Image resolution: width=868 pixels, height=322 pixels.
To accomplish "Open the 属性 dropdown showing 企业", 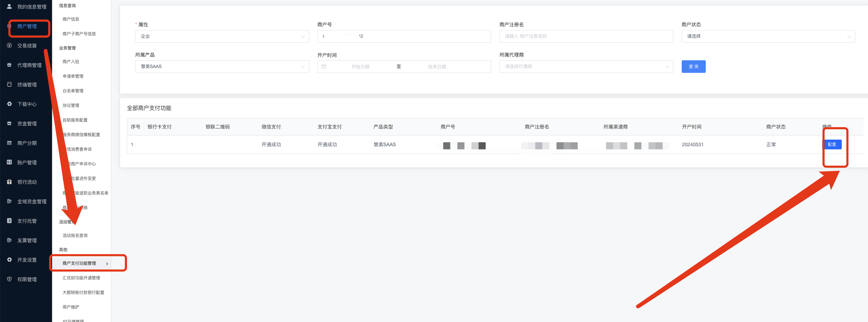I will [x=222, y=36].
